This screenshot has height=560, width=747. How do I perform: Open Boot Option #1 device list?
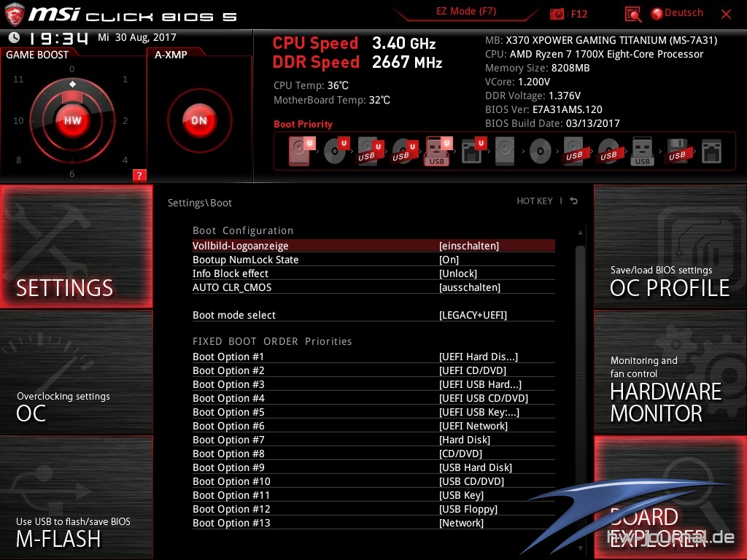pyautogui.click(x=373, y=357)
